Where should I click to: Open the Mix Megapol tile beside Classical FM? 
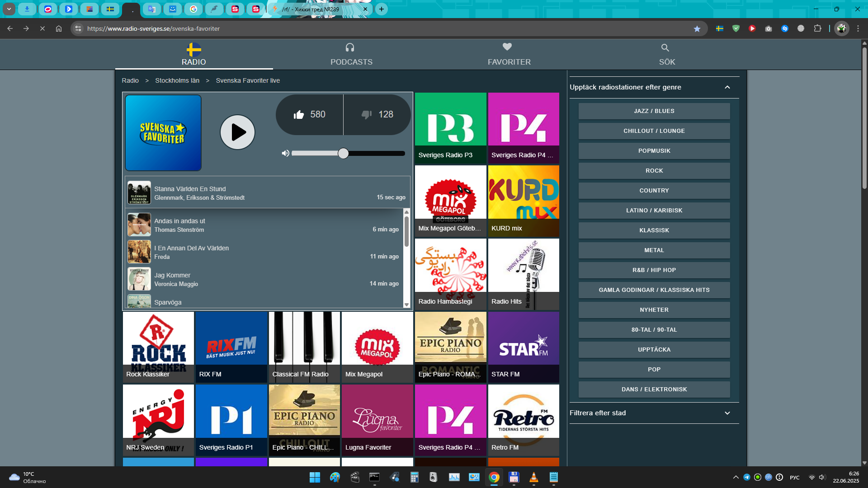(x=377, y=347)
